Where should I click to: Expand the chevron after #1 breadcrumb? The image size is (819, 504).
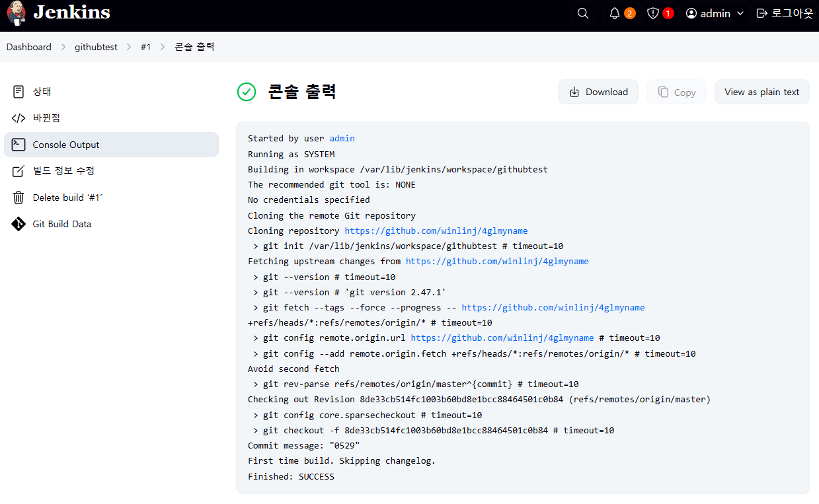click(x=163, y=47)
